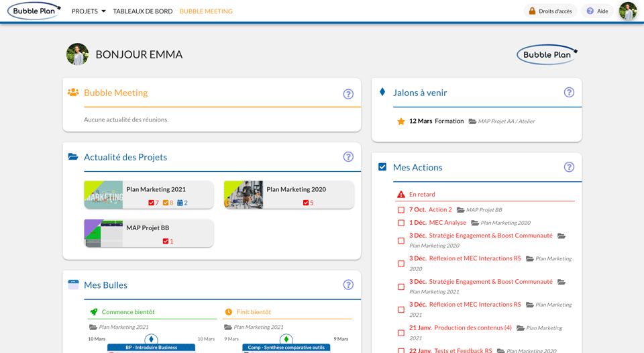Click red actions count 1 on MAP Projet BB
The width and height of the screenshot is (644, 353).
pos(168,241)
